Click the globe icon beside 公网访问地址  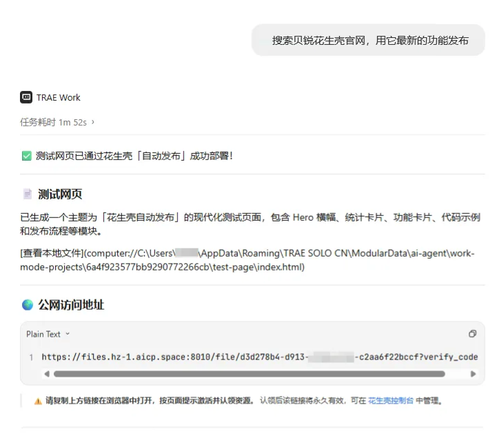point(28,304)
